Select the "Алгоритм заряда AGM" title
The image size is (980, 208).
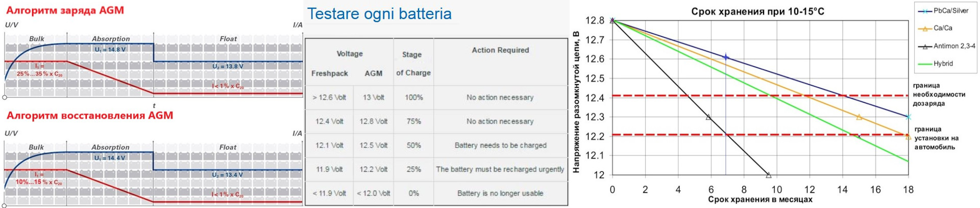[x=65, y=10]
